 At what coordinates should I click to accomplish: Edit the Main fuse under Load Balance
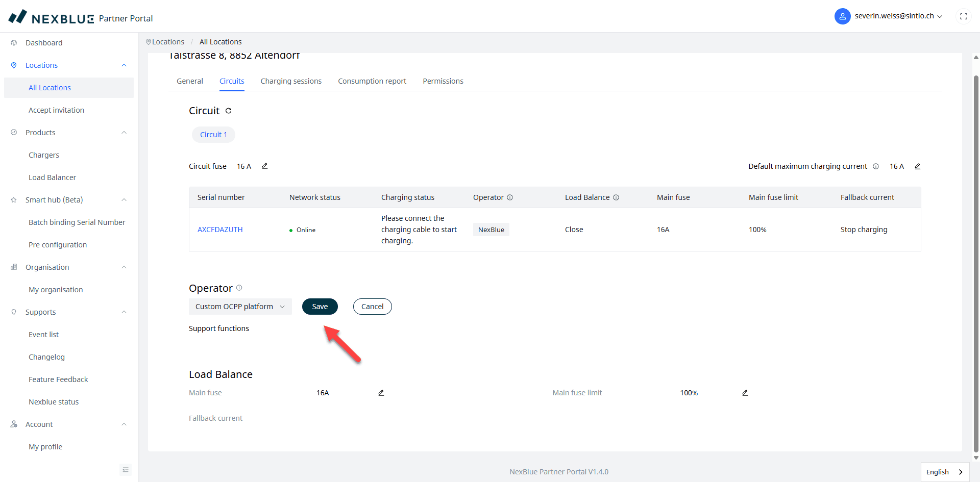381,393
